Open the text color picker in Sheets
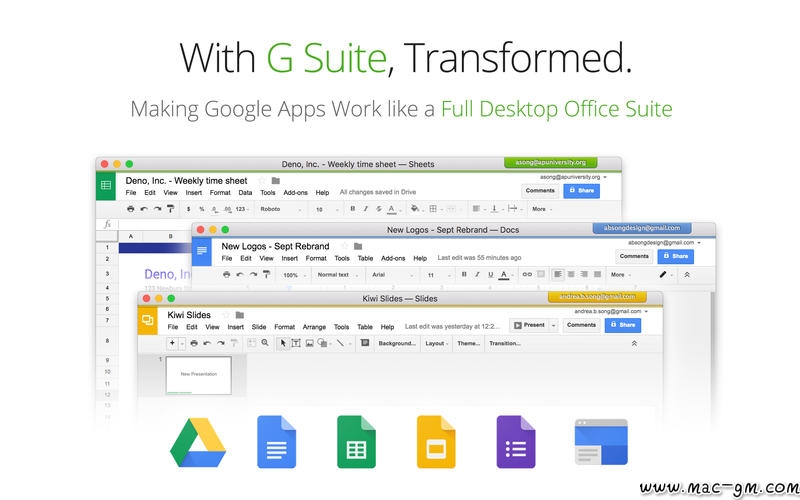This screenshot has width=800, height=500. coord(392,209)
